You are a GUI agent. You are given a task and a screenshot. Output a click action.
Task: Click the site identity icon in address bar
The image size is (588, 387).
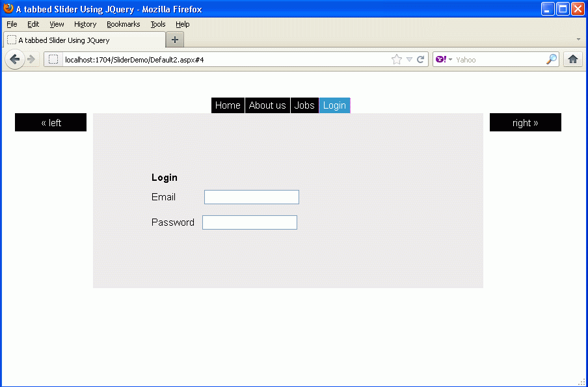point(53,59)
